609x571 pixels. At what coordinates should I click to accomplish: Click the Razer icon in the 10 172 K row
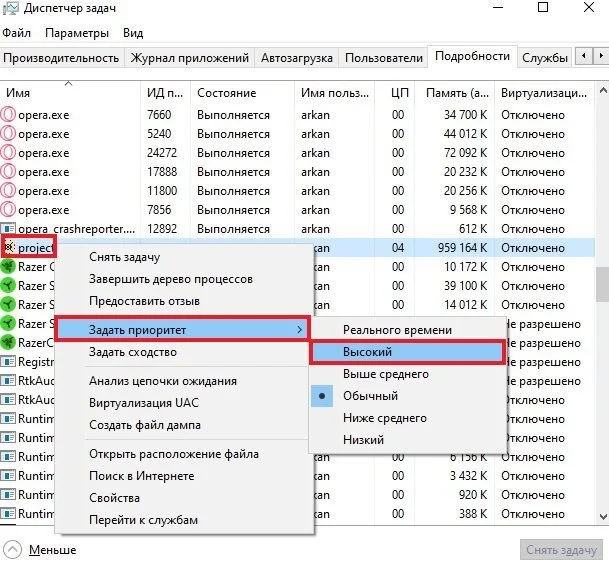8,267
